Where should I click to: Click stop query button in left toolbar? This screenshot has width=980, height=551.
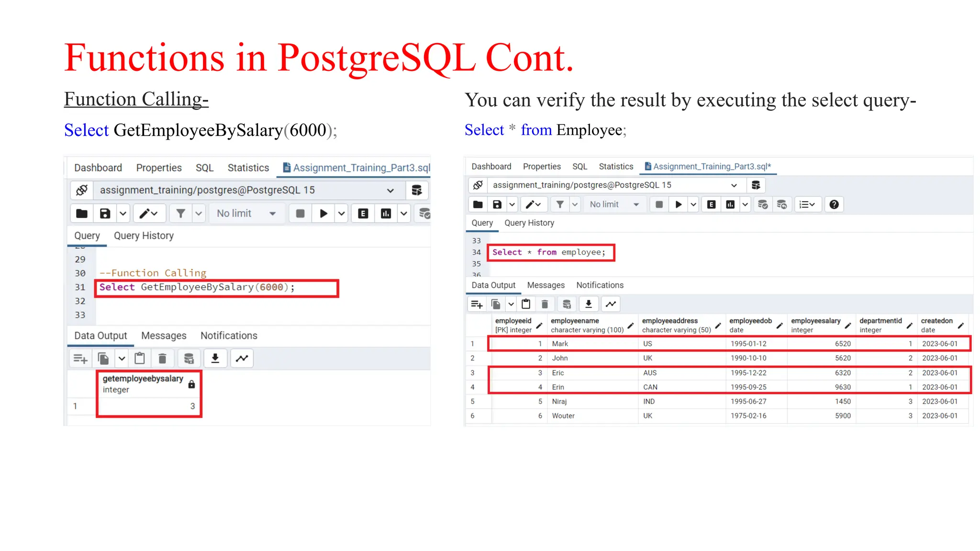click(300, 213)
